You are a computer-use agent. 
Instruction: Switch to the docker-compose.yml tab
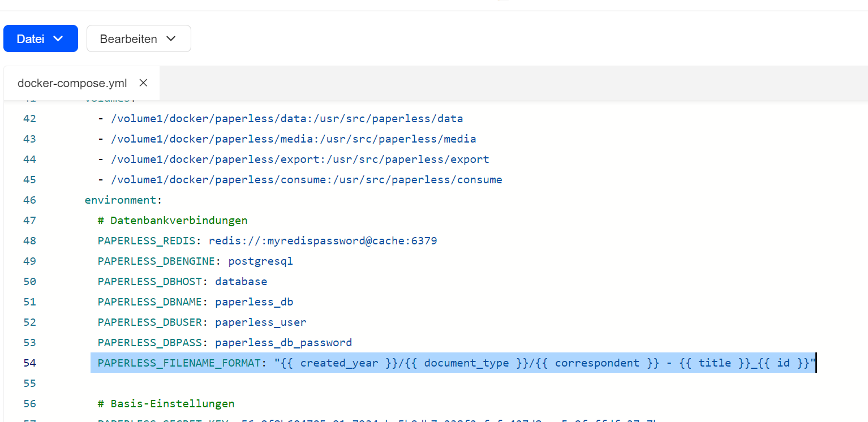(72, 83)
